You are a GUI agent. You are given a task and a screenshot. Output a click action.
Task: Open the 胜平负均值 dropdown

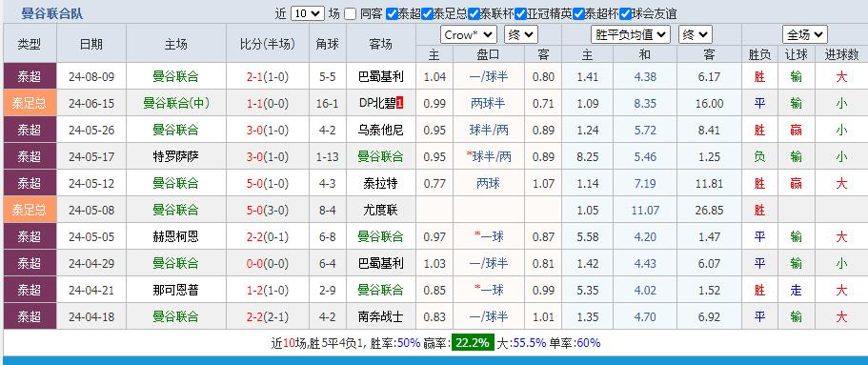(x=631, y=35)
